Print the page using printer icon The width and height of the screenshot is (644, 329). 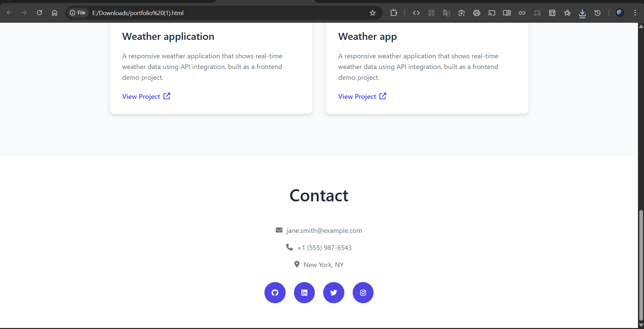477,13
